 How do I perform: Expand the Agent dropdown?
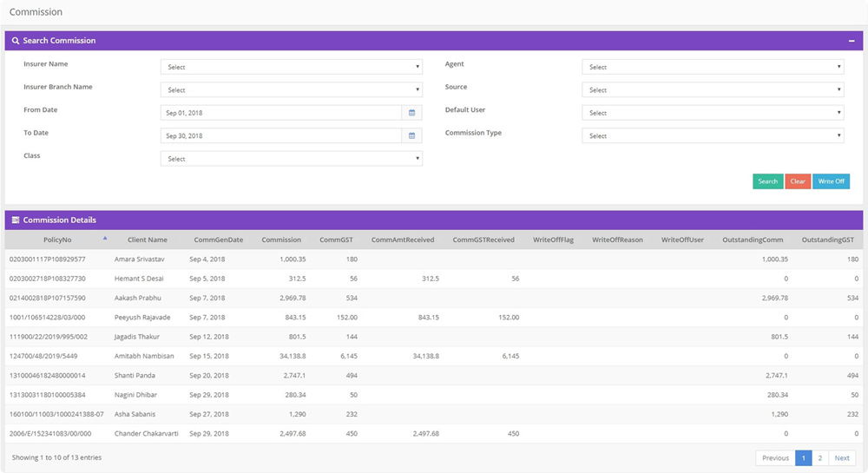(x=712, y=67)
